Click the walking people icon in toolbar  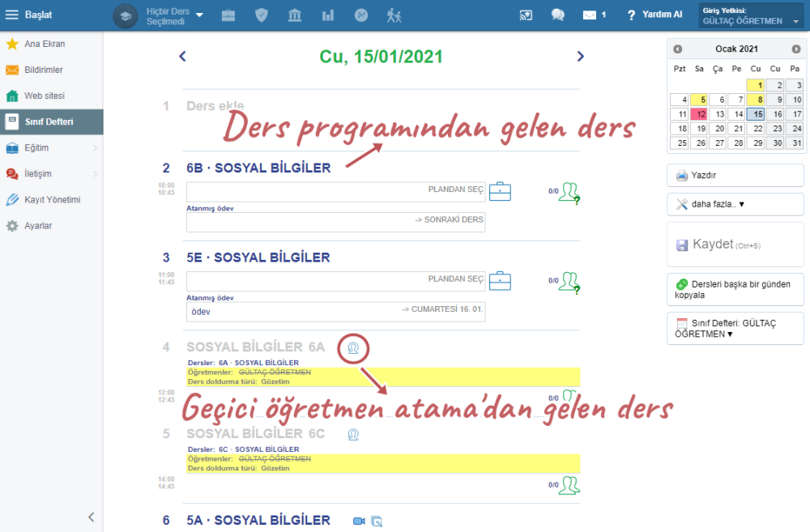[394, 15]
